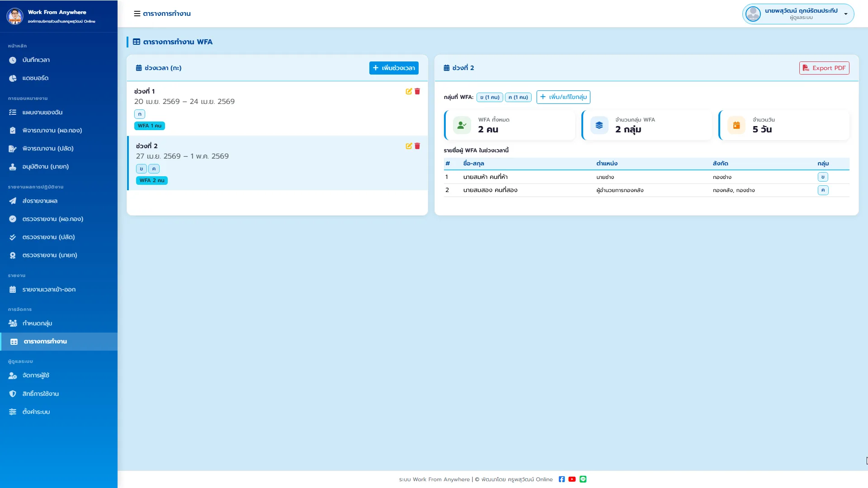Viewport: 868px width, 488px height.
Task: Click the calendar icon for รายงานเวลาเข้า-ออก
Action: point(13,290)
